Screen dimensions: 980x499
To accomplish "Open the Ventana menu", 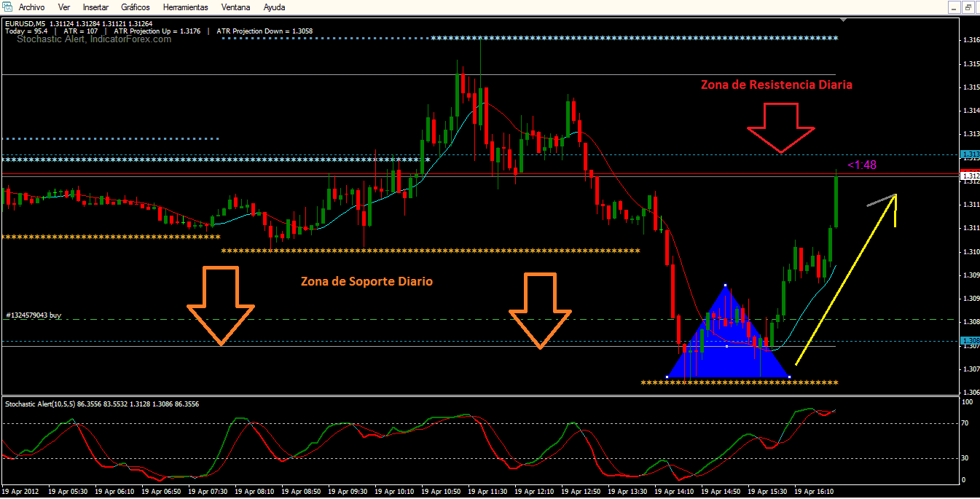I will coord(235,7).
